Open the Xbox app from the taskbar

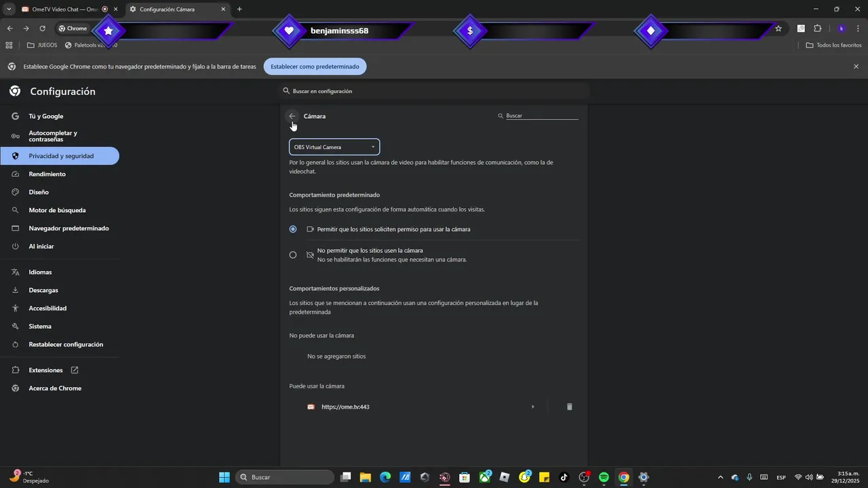pos(485,477)
